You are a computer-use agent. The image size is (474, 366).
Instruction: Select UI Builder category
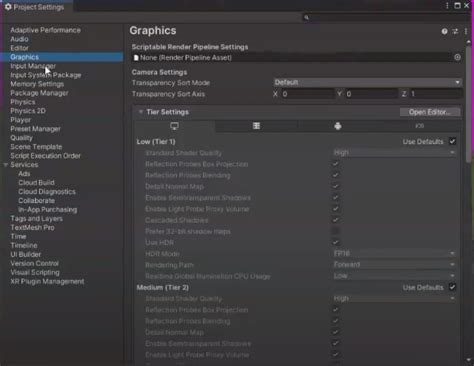point(25,255)
